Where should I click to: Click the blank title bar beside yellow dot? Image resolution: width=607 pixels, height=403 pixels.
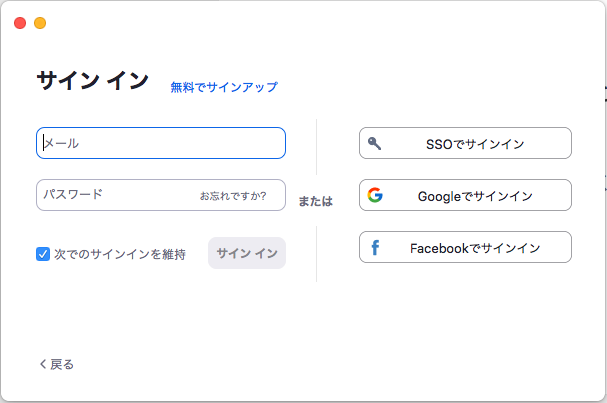coord(310,23)
